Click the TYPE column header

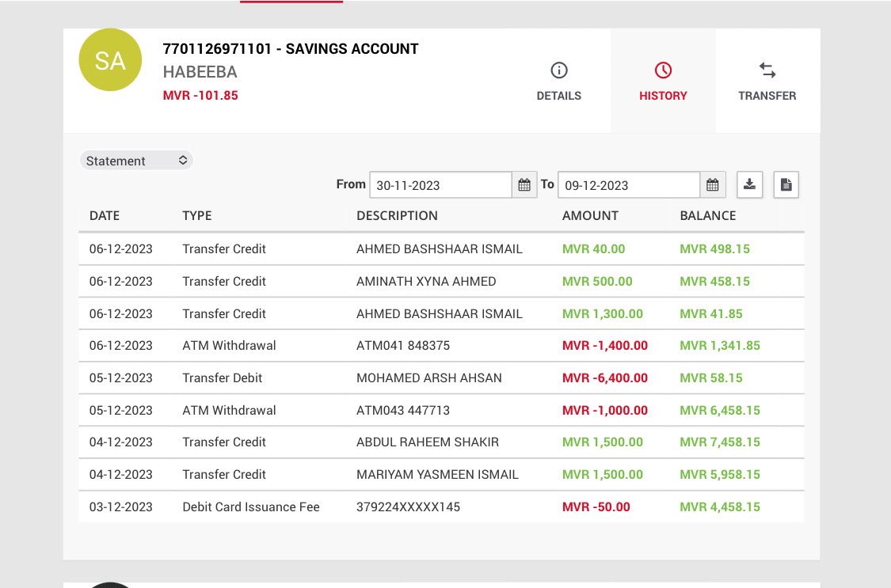coord(197,216)
